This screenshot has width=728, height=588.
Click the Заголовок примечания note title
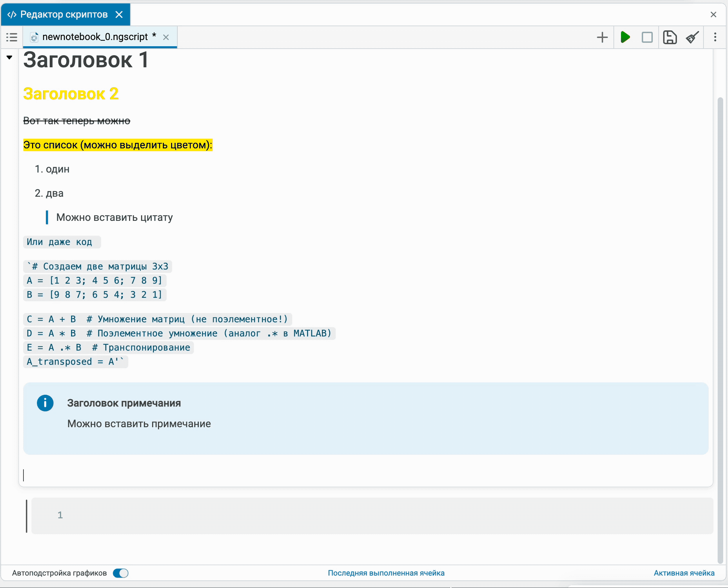[124, 403]
